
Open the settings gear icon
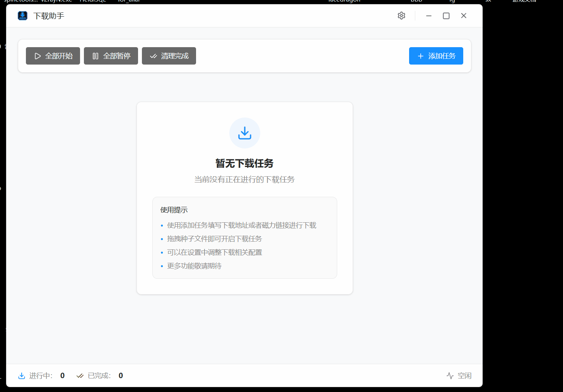[401, 15]
